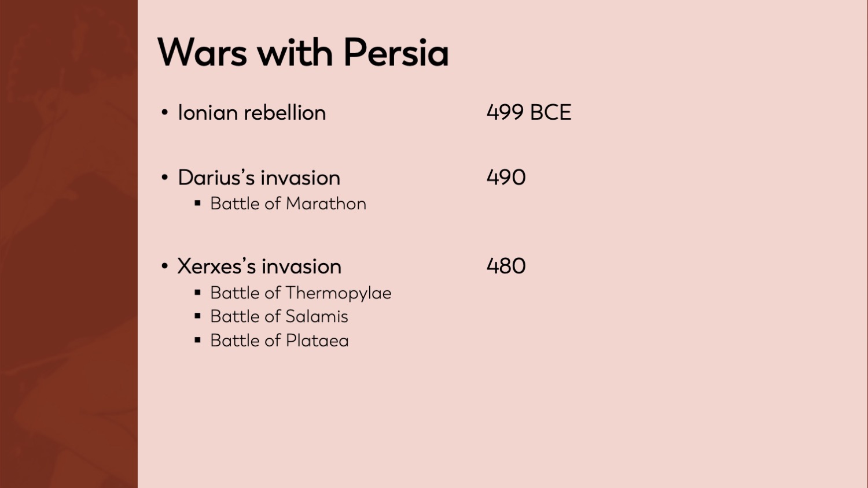
Task: Click the square bullet beside "Battle of Salamis"
Action: pos(198,316)
